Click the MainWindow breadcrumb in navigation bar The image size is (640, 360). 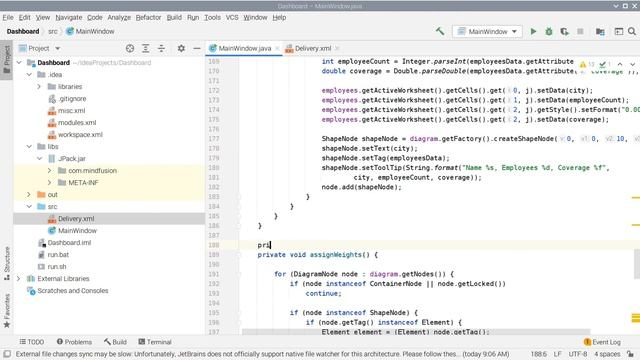(x=91, y=31)
